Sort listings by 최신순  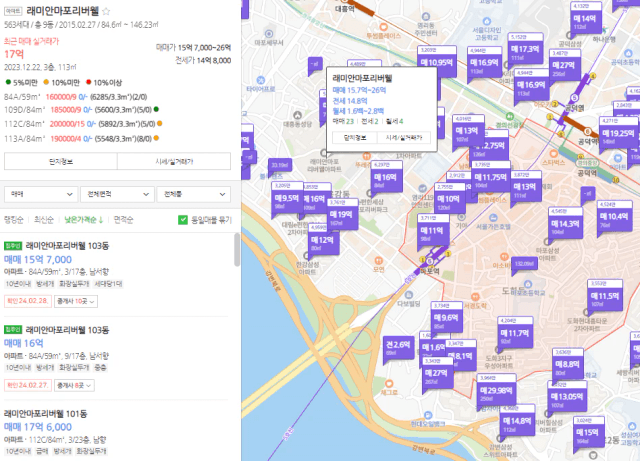tap(44, 220)
